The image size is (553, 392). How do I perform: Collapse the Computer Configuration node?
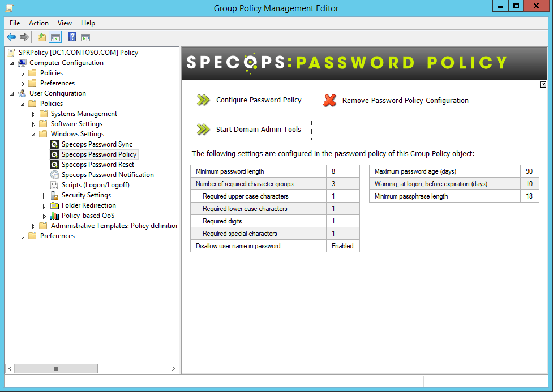pos(12,63)
